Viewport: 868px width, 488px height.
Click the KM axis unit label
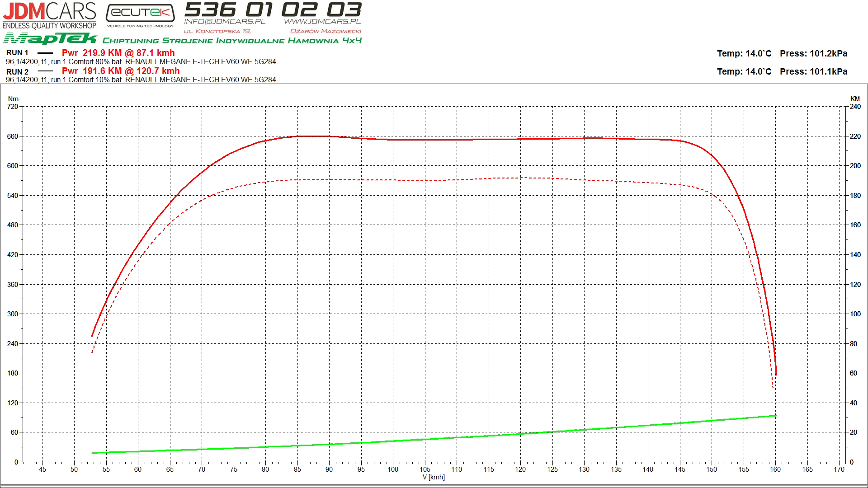[x=854, y=99]
